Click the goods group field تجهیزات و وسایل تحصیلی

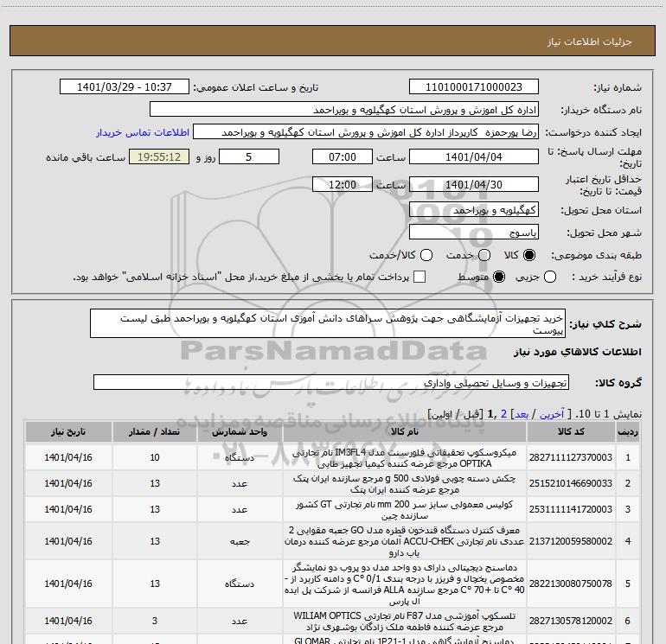[x=331, y=382]
